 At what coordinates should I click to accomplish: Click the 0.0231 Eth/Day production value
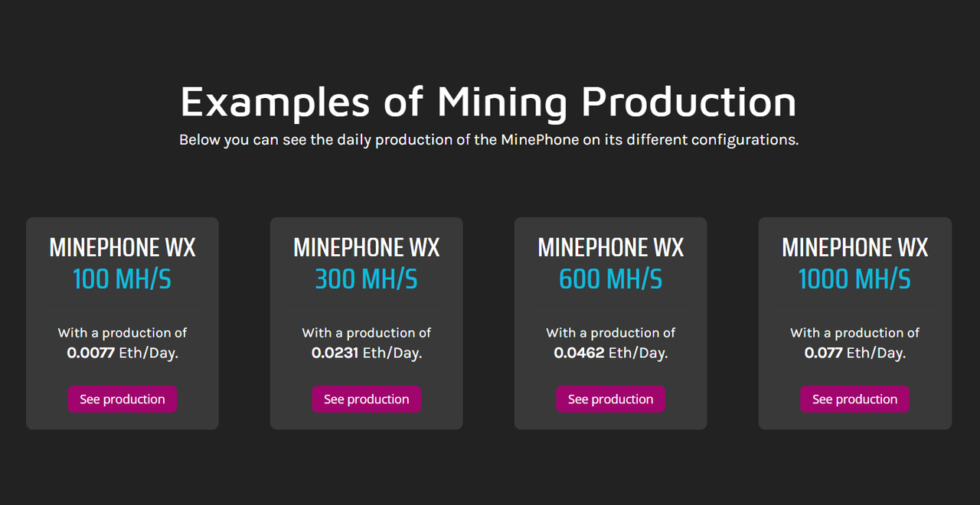point(366,353)
